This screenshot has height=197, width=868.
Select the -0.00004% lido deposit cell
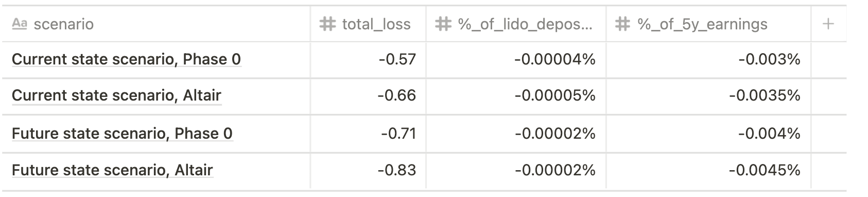(516, 60)
